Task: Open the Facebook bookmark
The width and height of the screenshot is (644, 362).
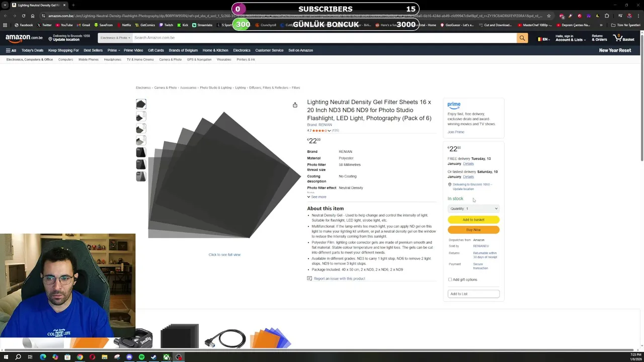Action: [24, 25]
